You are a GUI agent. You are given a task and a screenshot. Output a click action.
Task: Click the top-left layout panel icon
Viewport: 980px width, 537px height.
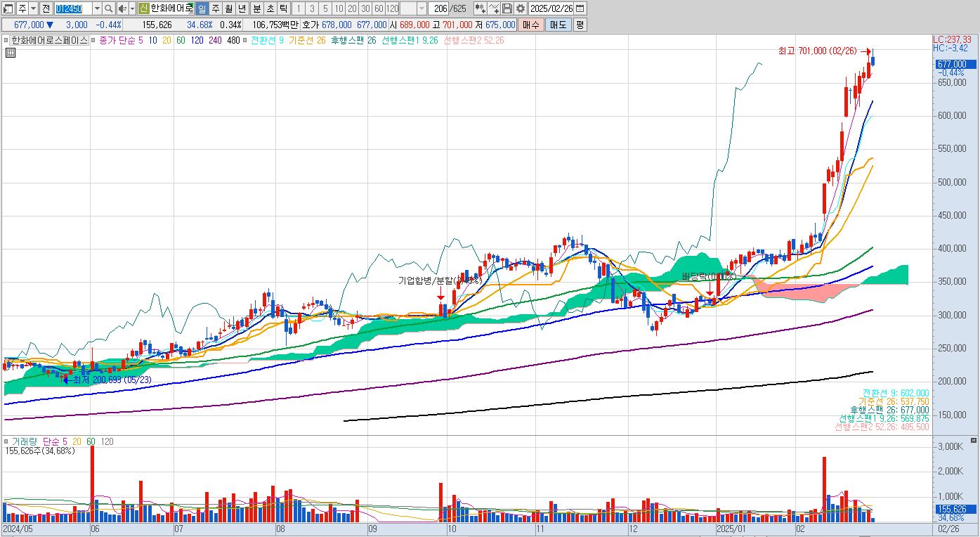8,8
